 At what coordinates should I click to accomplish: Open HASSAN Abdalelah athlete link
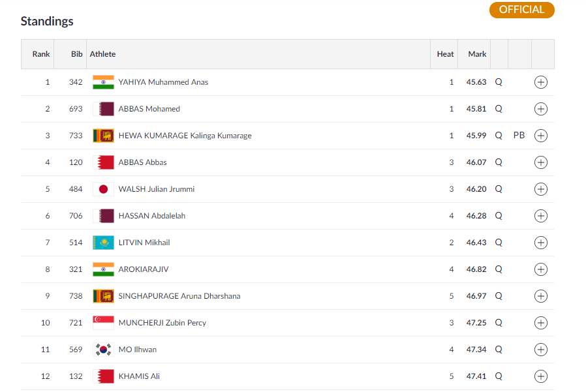click(151, 216)
